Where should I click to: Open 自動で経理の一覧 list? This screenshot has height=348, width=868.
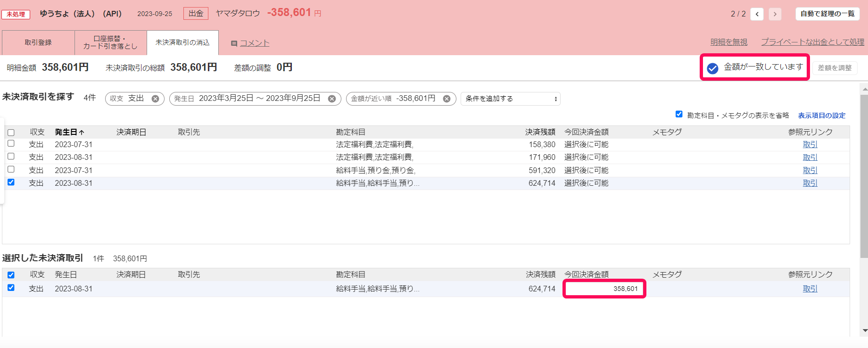pyautogui.click(x=827, y=14)
